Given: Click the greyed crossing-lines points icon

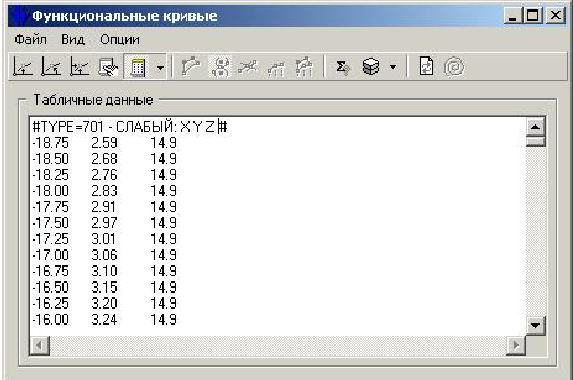Looking at the screenshot, I should click(x=248, y=67).
